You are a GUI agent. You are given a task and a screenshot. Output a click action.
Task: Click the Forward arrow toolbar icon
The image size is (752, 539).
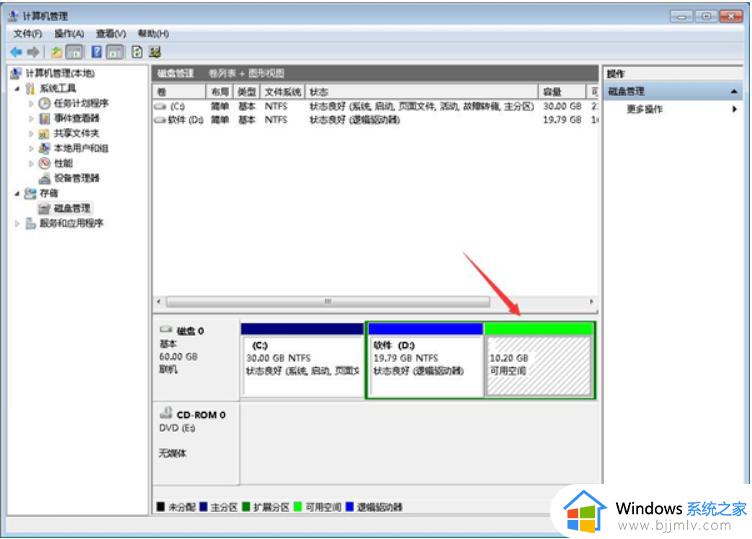33,52
